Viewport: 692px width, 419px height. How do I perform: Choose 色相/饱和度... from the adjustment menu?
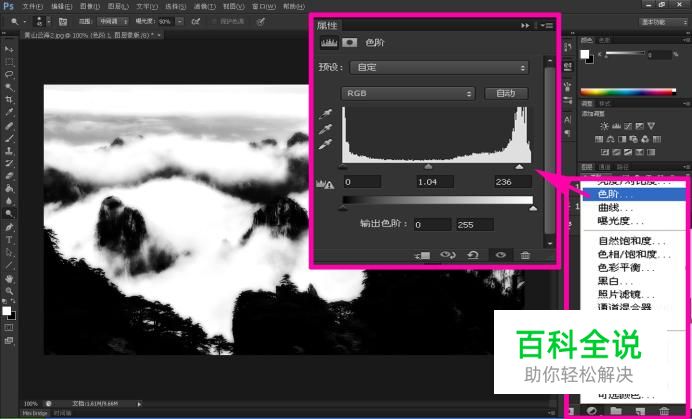tap(634, 255)
